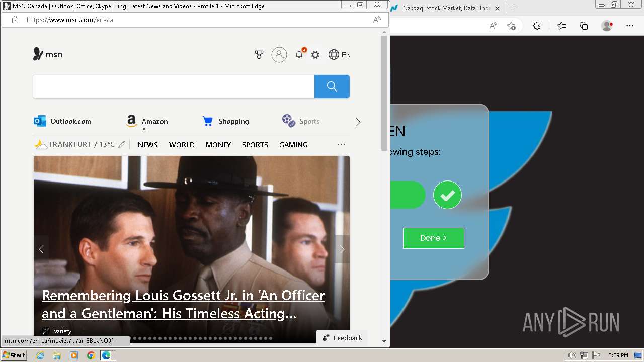Viewport: 644px width, 362px height.
Task: Select the SPORTS tab
Action: (255, 145)
